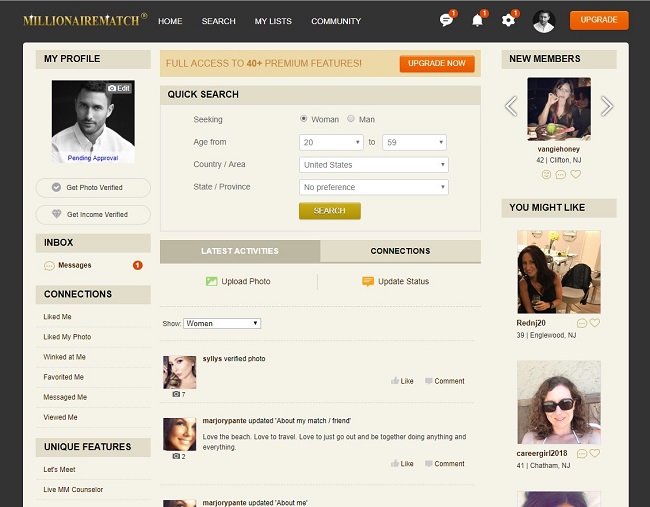Open the Live MM Counselor link
The image size is (650, 507).
point(73,490)
